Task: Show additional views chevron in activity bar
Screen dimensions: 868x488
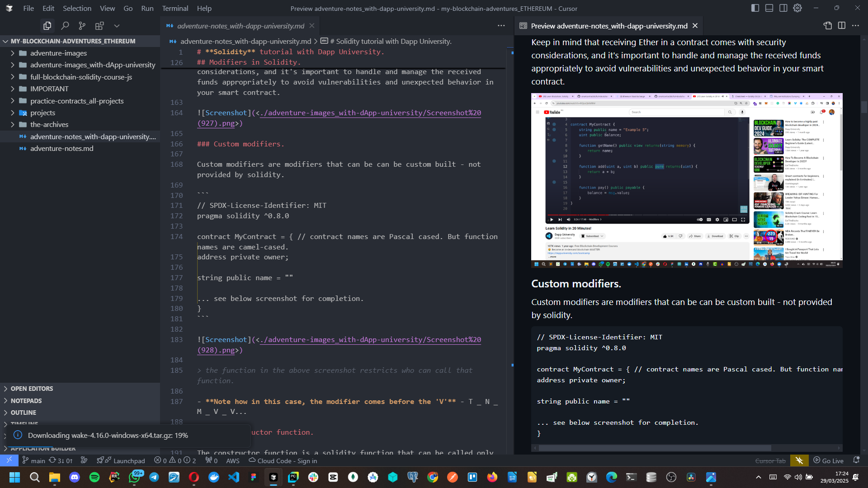Action: (x=117, y=26)
